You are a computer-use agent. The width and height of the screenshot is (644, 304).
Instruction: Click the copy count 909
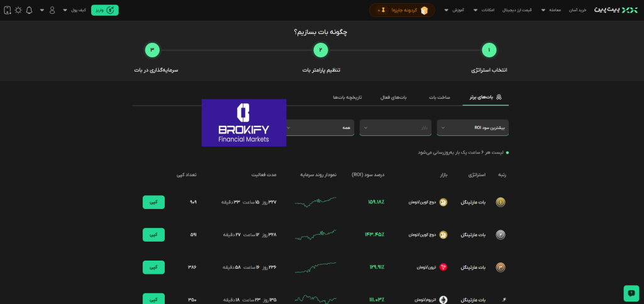coord(192,202)
